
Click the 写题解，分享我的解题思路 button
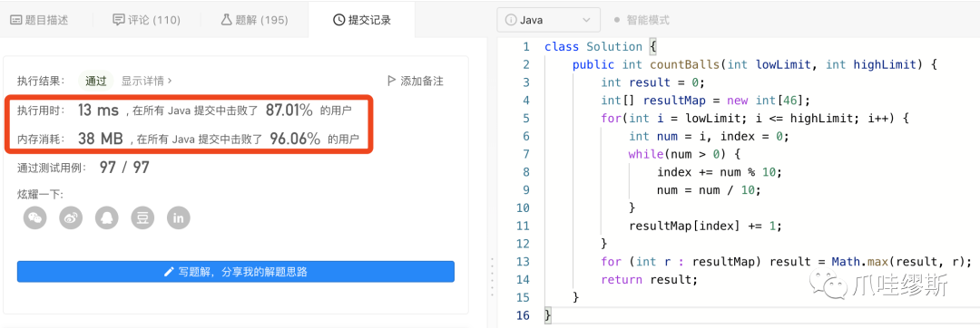[x=236, y=272]
